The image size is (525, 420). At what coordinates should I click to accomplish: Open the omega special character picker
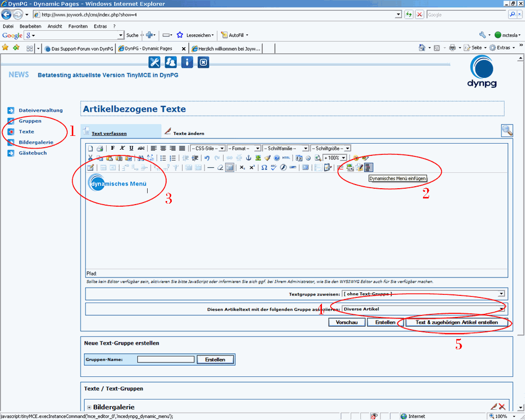click(x=264, y=167)
